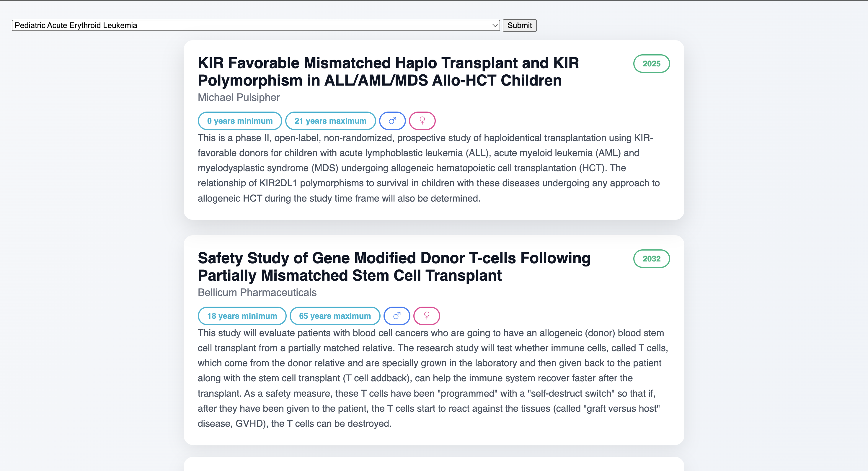Select the 2025 year badge
The image size is (868, 471).
click(x=651, y=64)
